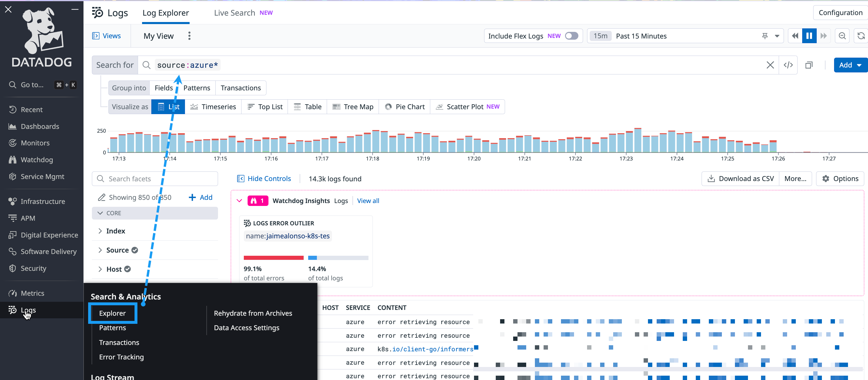Click View all Watchdog Insights link
868x380 pixels.
tap(368, 201)
